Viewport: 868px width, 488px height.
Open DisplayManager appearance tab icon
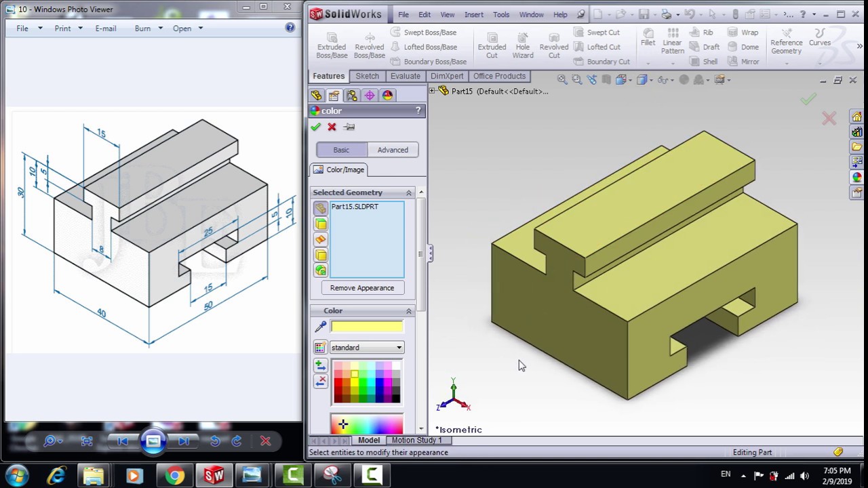click(x=387, y=96)
